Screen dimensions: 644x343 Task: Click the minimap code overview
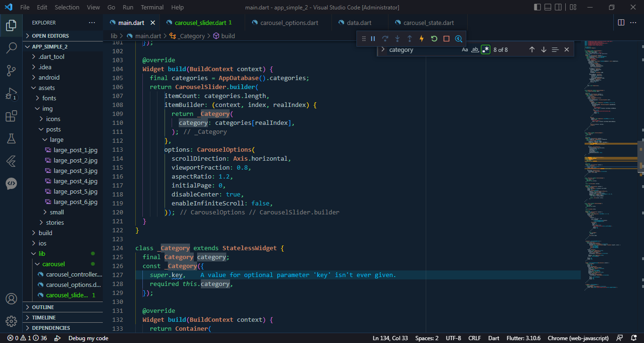click(608, 165)
